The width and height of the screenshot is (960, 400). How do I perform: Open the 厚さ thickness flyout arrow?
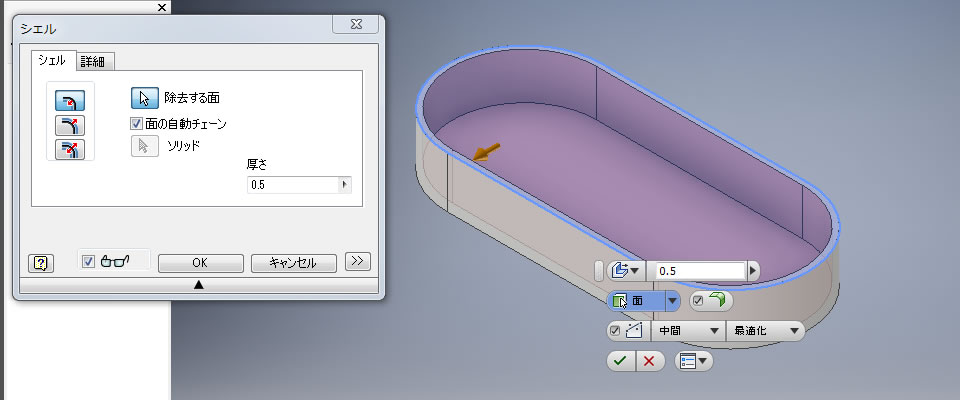[x=345, y=184]
